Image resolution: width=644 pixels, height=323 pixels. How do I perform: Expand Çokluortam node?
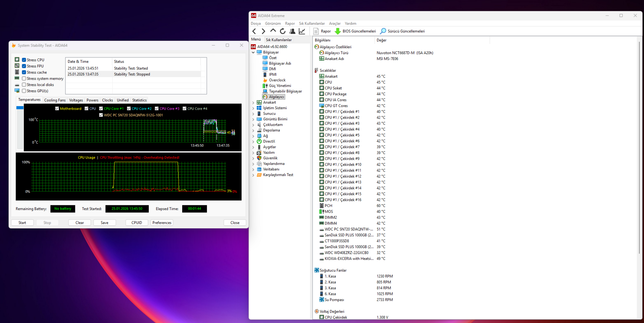click(x=253, y=125)
